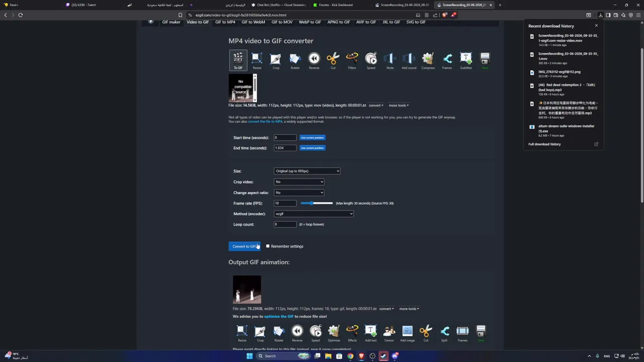
Task: Open the Size dropdown
Action: coord(307,171)
